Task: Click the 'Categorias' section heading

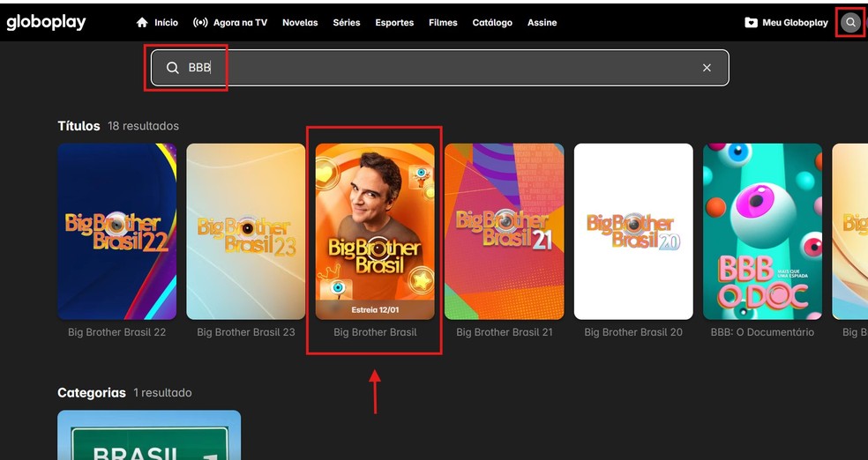Action: click(x=92, y=393)
